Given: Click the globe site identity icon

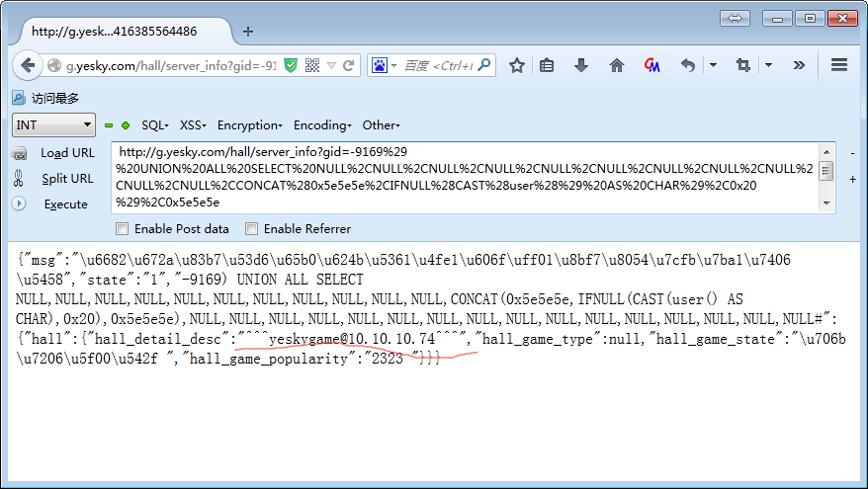Looking at the screenshot, I should coord(54,66).
